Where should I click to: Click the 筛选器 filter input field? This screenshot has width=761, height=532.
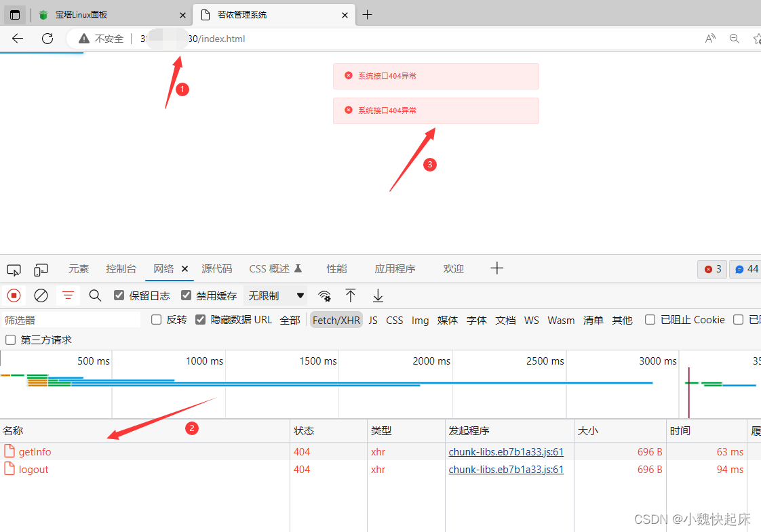tap(71, 320)
